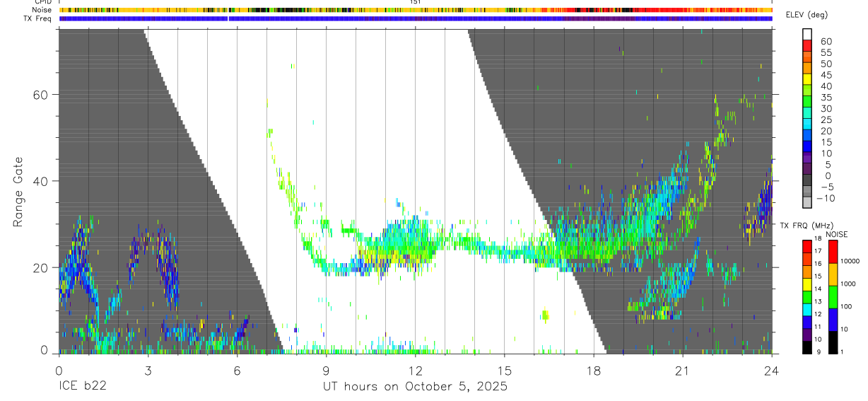Pick the blue swatch in NOISE colorbar
Viewport: 868px width, 401px height.
tap(833, 320)
